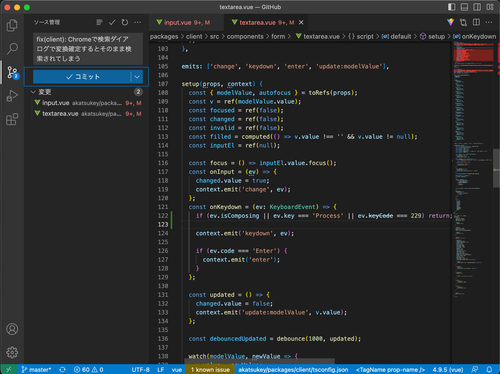Viewport: 500px width, 374px height.
Task: Refresh the source control panel
Action: click(x=125, y=22)
